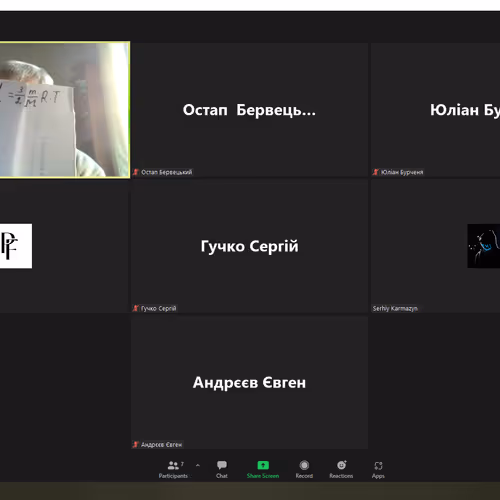500x500 pixels.
Task: Click the small Андреєв Євген name label
Action: (161, 445)
